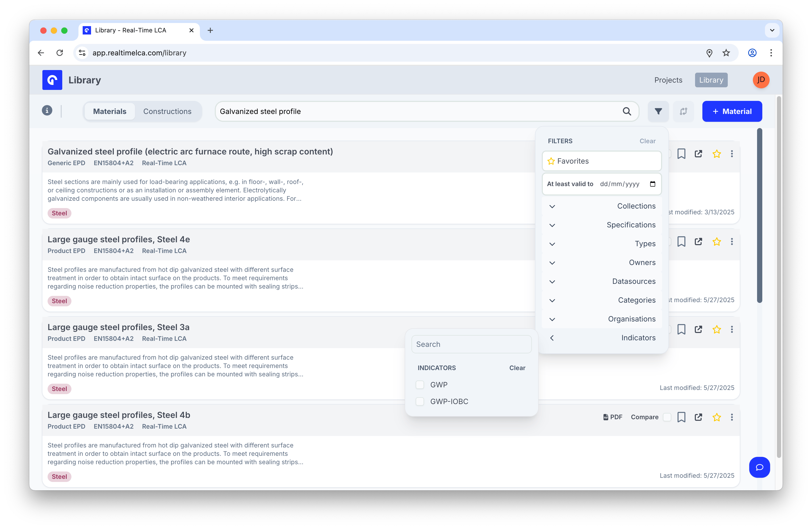Click the Real-Time LCA logo
The image size is (812, 529).
click(x=52, y=80)
